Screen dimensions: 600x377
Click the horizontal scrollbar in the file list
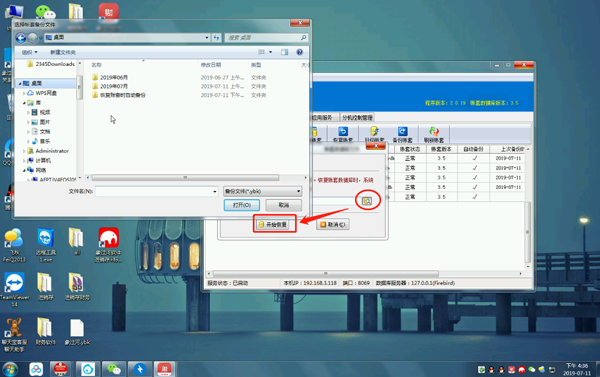(x=185, y=178)
